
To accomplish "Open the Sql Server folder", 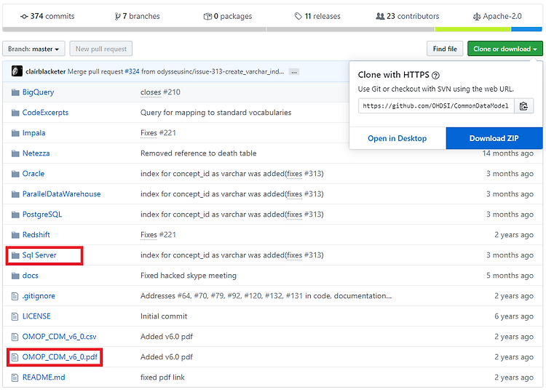I will tap(39, 255).
